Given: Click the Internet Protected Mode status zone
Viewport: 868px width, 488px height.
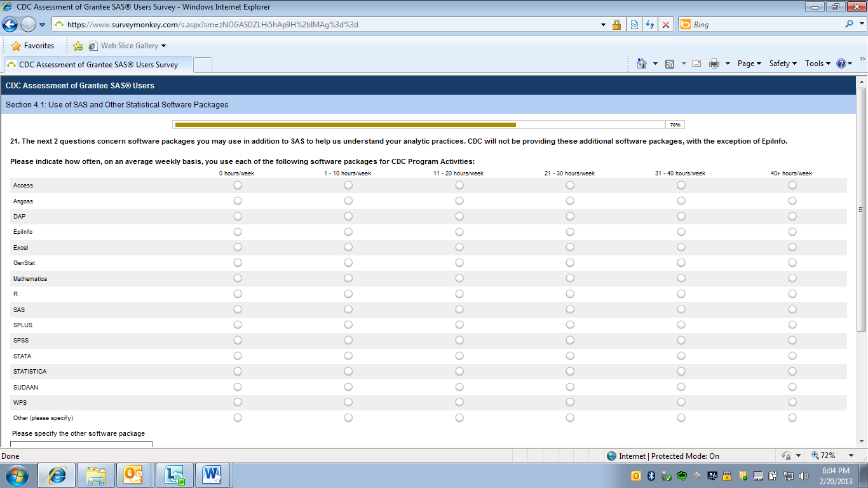Looking at the screenshot, I should pyautogui.click(x=663, y=456).
